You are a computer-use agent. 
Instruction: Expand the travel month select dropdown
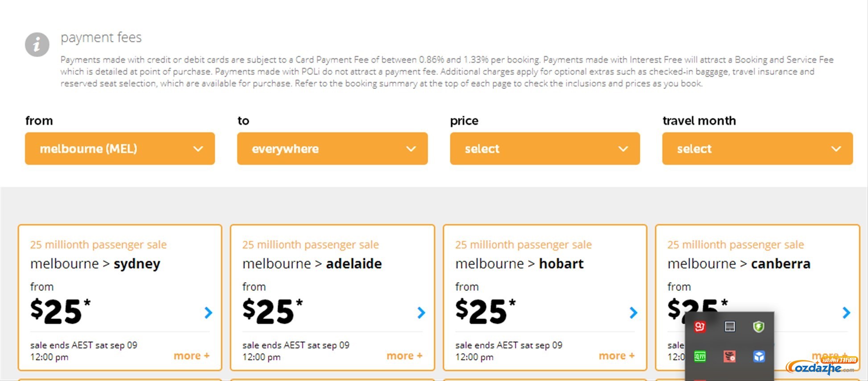coord(757,149)
